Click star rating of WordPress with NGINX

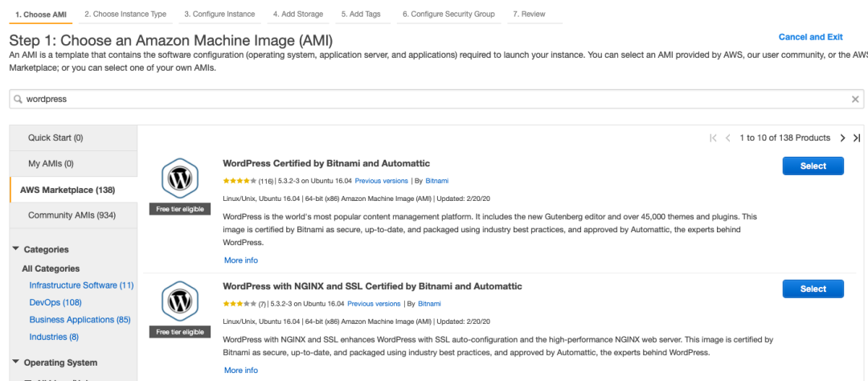point(240,304)
